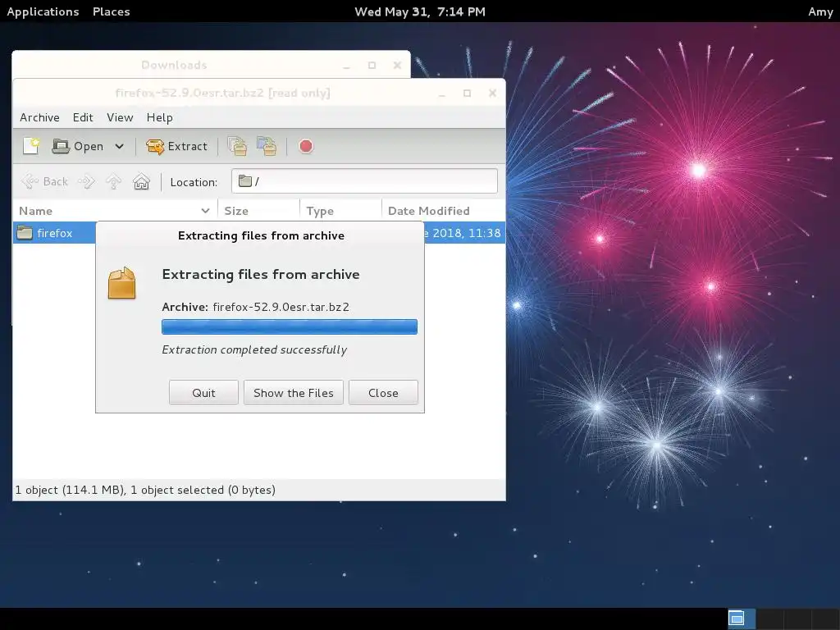Open the Help menu

[x=160, y=117]
